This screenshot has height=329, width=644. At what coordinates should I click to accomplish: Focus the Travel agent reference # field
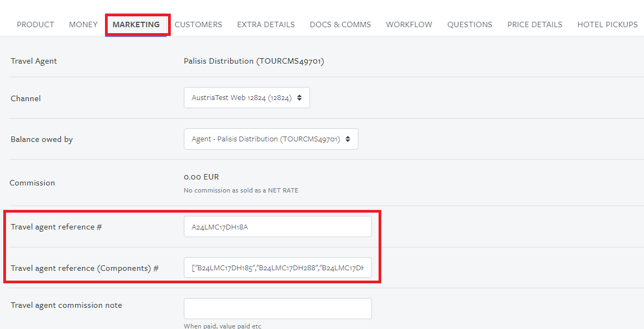point(277,227)
